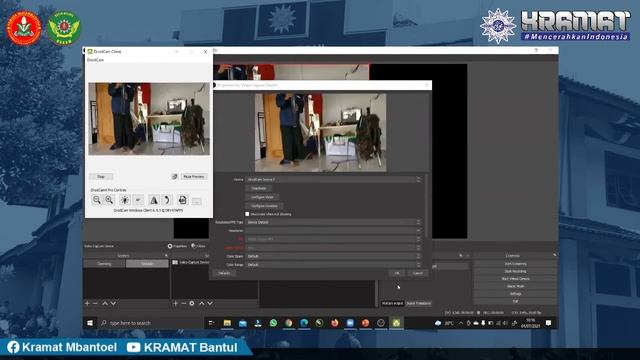Click the save snapshot icon in DroidCam controls

coord(182,200)
